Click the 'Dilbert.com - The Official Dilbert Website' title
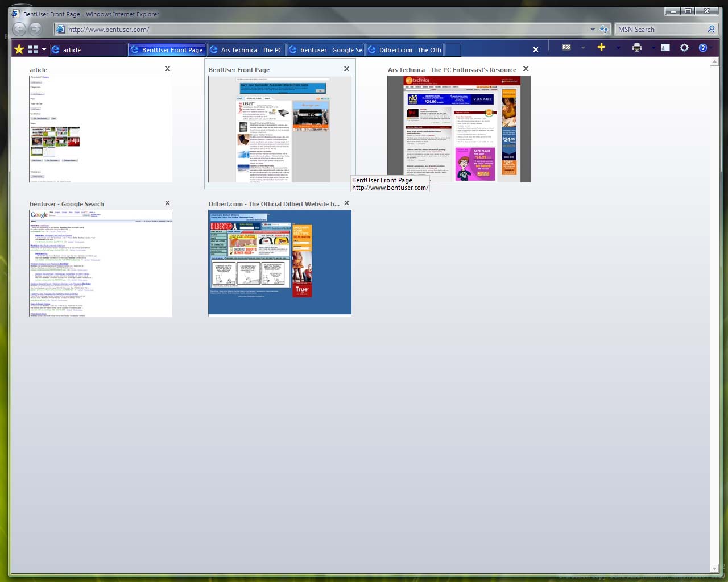The width and height of the screenshot is (728, 582). pos(274,204)
